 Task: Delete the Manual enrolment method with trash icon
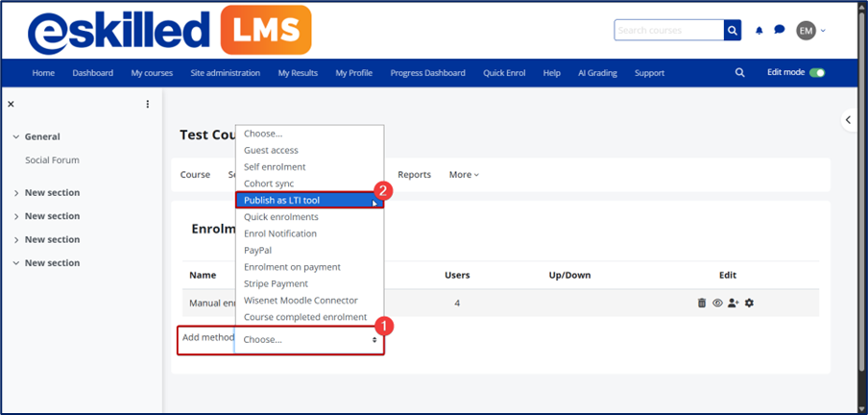702,303
